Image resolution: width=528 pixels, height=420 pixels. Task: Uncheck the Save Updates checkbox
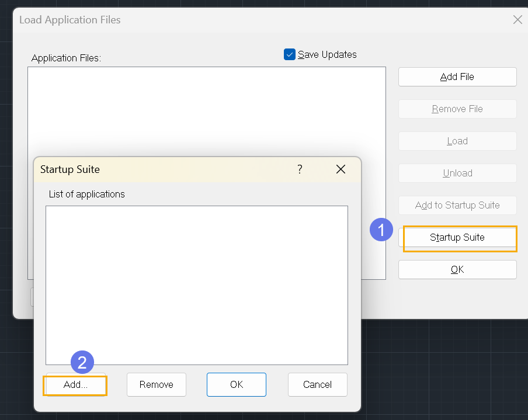pyautogui.click(x=290, y=54)
